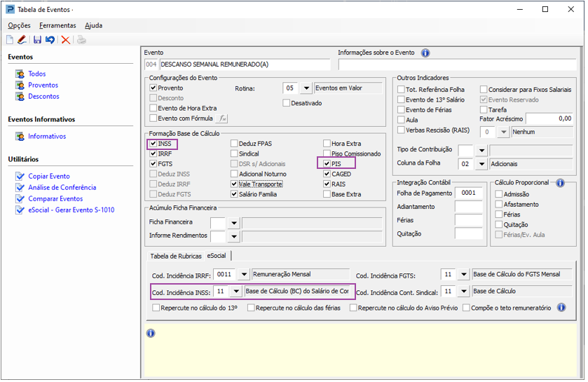Click the info icon after Compõe o teto remuneratório
Screen dimensions: 588x382
coord(561,308)
